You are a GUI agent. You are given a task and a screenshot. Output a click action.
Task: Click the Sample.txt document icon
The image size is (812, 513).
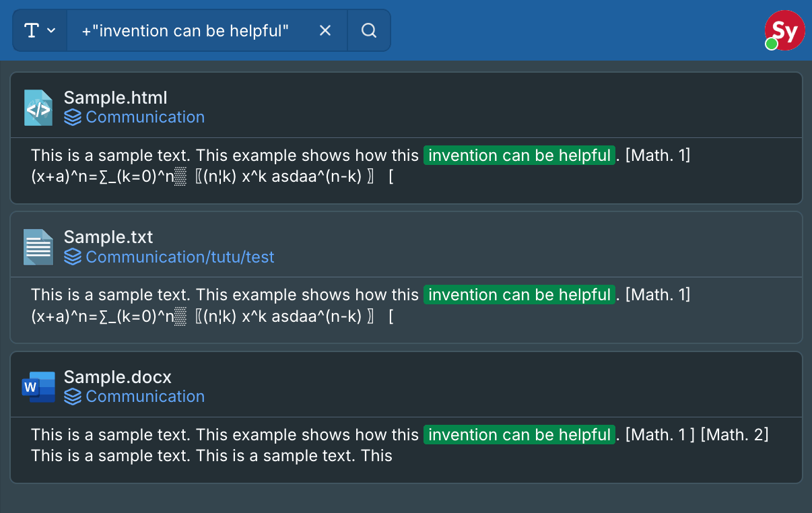point(38,247)
